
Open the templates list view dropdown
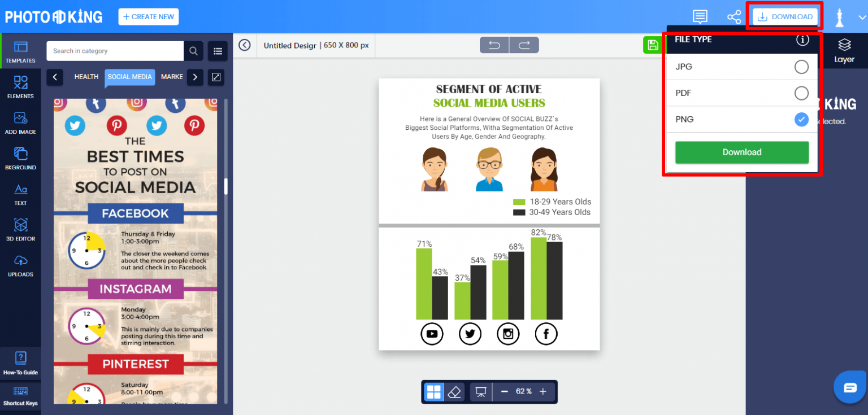218,51
